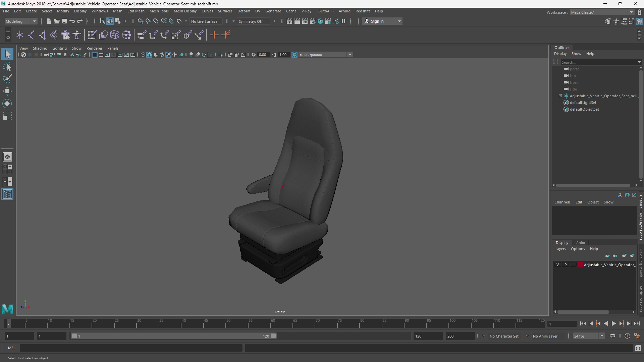Click the New Scene icon

coord(49,21)
